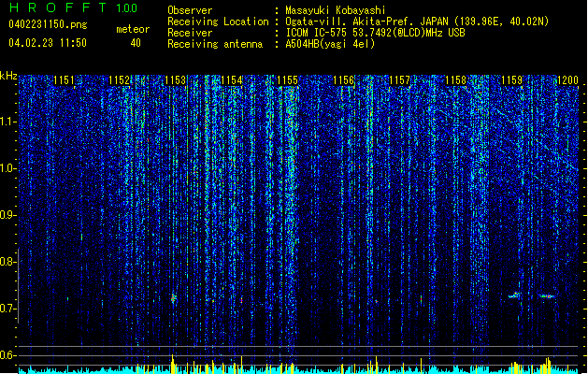The width and height of the screenshot is (588, 374).
Task: Click the ICOM IC-575 receiver text
Action: click(375, 33)
